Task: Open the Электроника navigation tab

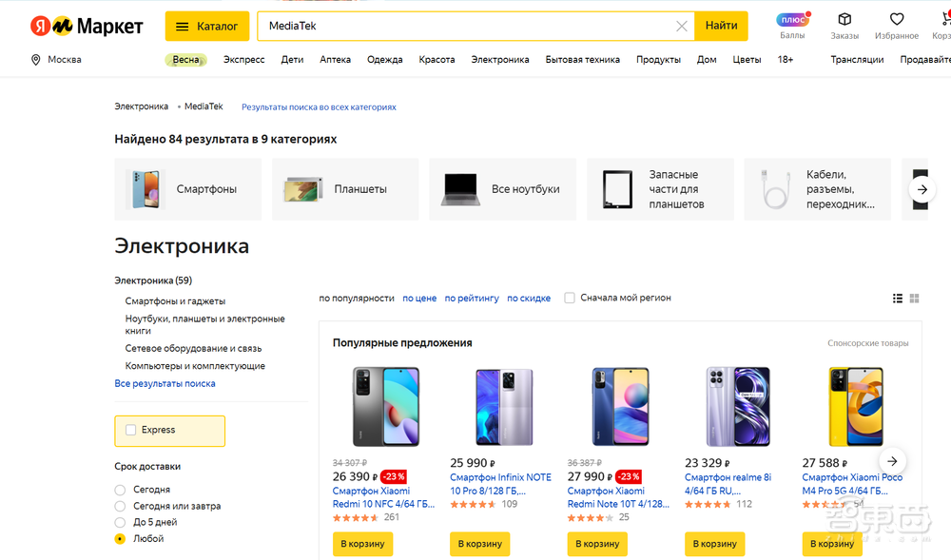Action: (x=499, y=60)
